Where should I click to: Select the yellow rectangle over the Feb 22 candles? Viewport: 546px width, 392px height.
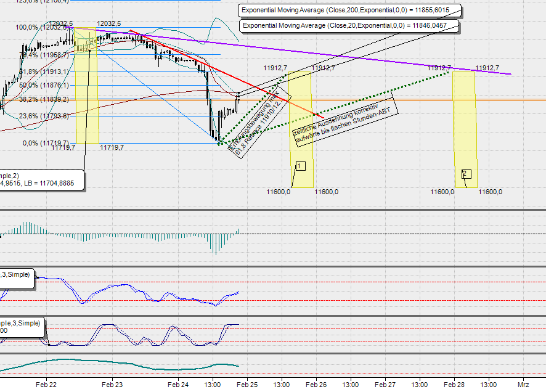tap(86, 85)
